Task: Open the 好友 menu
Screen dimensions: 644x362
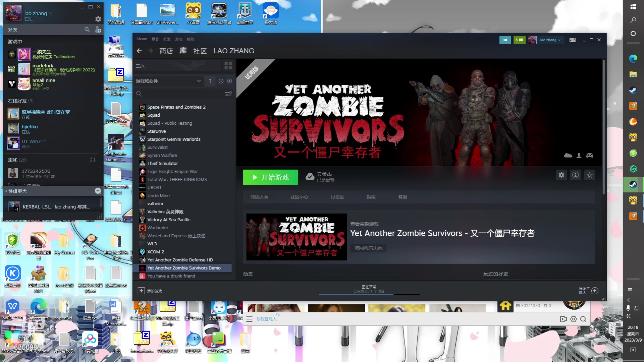Action: click(x=167, y=39)
